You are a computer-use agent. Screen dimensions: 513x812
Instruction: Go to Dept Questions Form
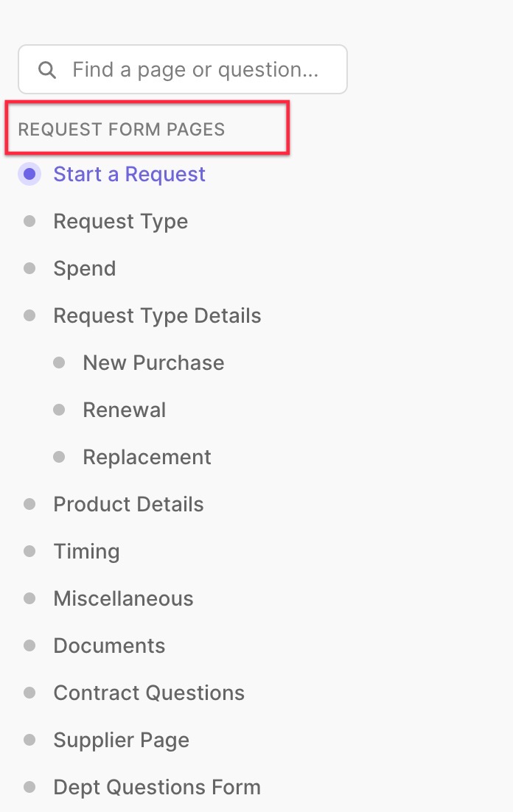click(x=157, y=787)
